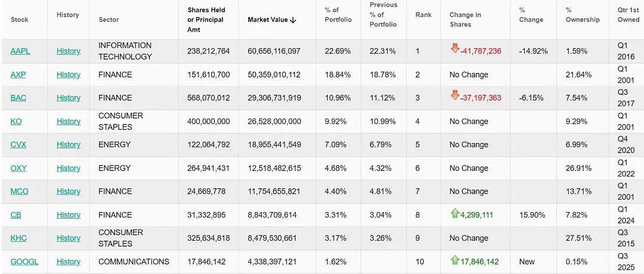644x274 pixels.
Task: Open History for AXP
Action: tap(68, 74)
